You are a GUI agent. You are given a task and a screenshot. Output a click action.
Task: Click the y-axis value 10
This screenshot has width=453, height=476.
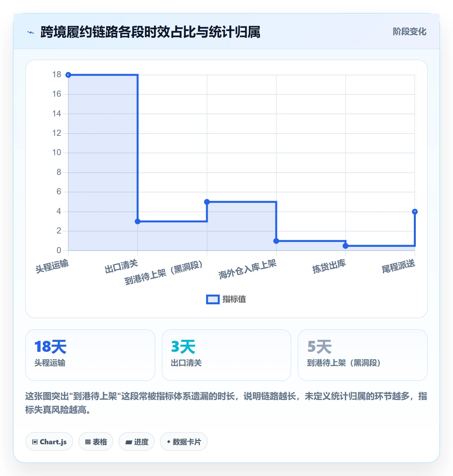57,152
